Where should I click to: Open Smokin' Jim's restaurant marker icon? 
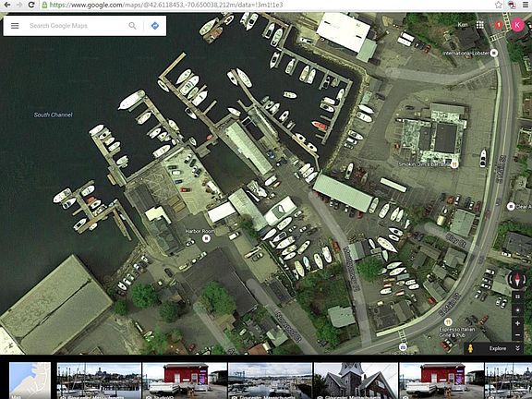[454, 164]
